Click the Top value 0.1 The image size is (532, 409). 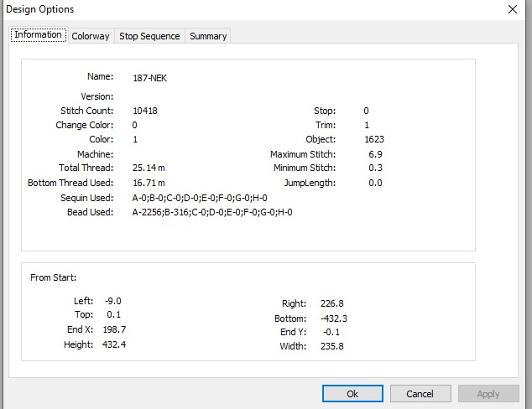click(x=113, y=314)
